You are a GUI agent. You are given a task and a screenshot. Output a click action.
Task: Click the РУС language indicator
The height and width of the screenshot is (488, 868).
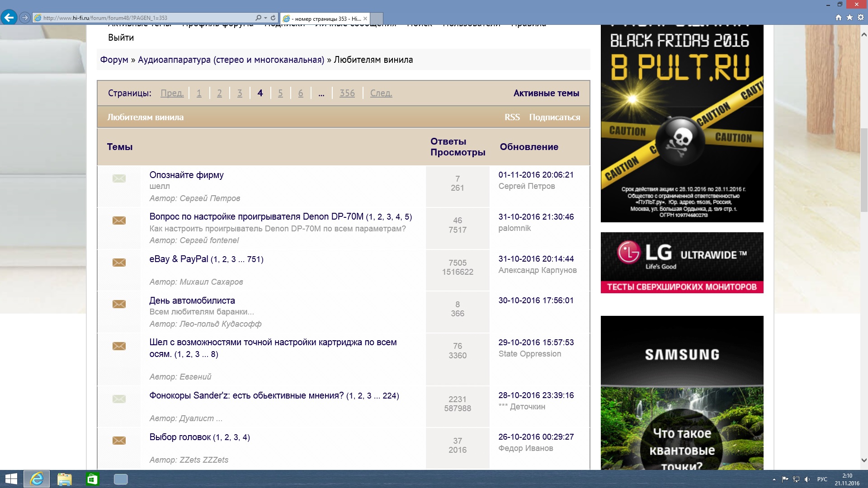(822, 479)
